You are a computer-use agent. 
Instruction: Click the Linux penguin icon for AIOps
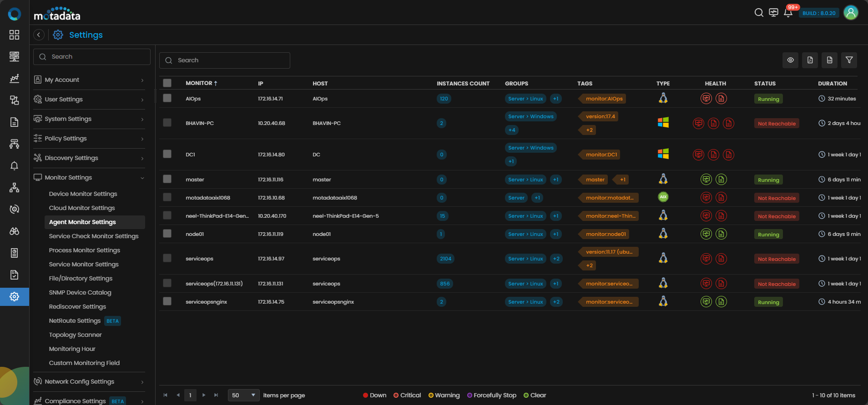coord(663,98)
